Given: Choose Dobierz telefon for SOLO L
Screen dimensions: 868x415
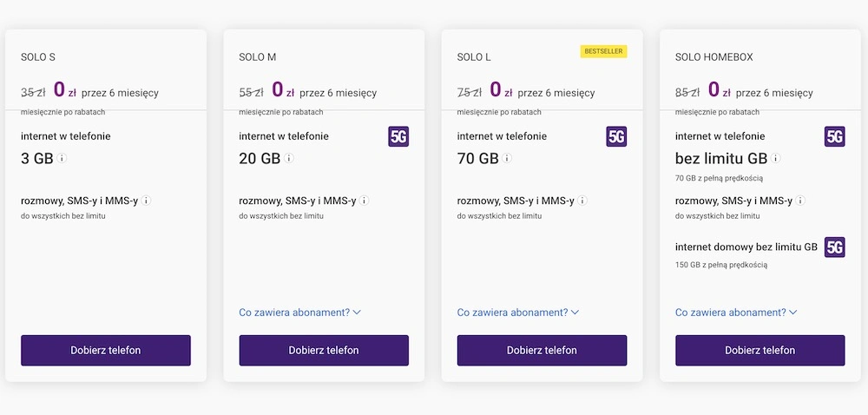Looking at the screenshot, I should (x=542, y=350).
